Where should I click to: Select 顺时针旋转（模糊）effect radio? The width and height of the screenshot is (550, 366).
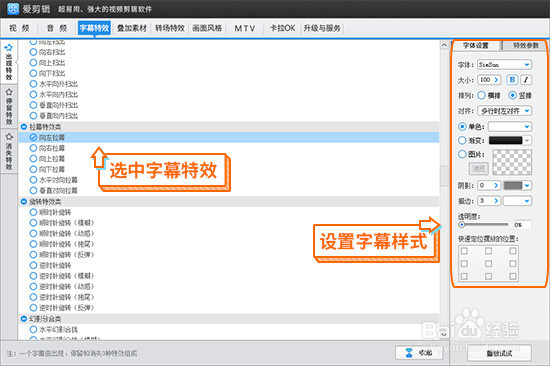33,223
